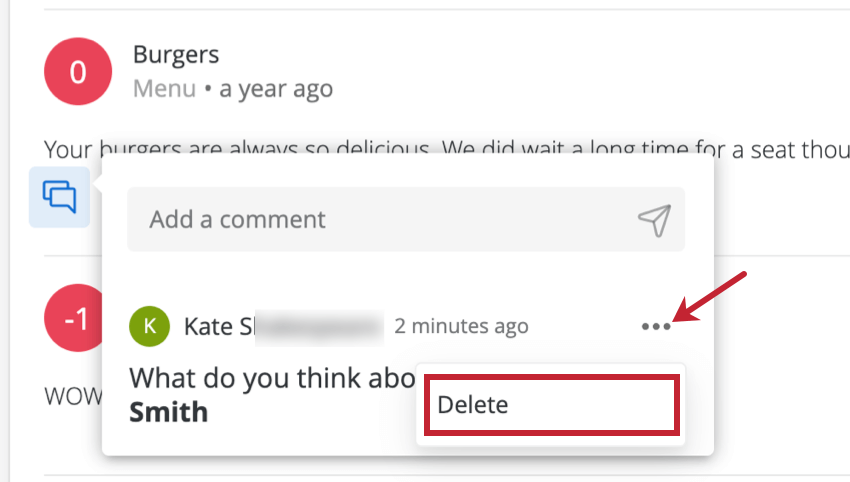Click the '2 minutes ago' comment timestamp
This screenshot has height=482, width=850.
tap(461, 326)
